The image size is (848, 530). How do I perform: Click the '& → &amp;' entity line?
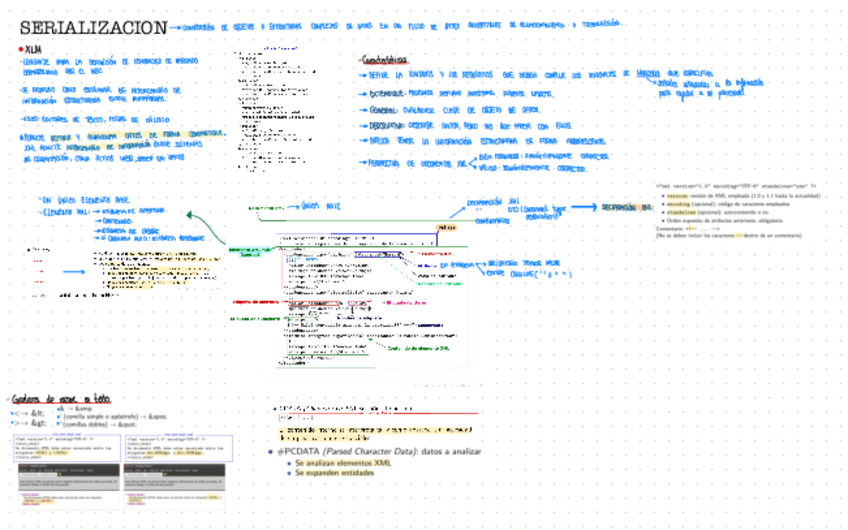(75, 409)
